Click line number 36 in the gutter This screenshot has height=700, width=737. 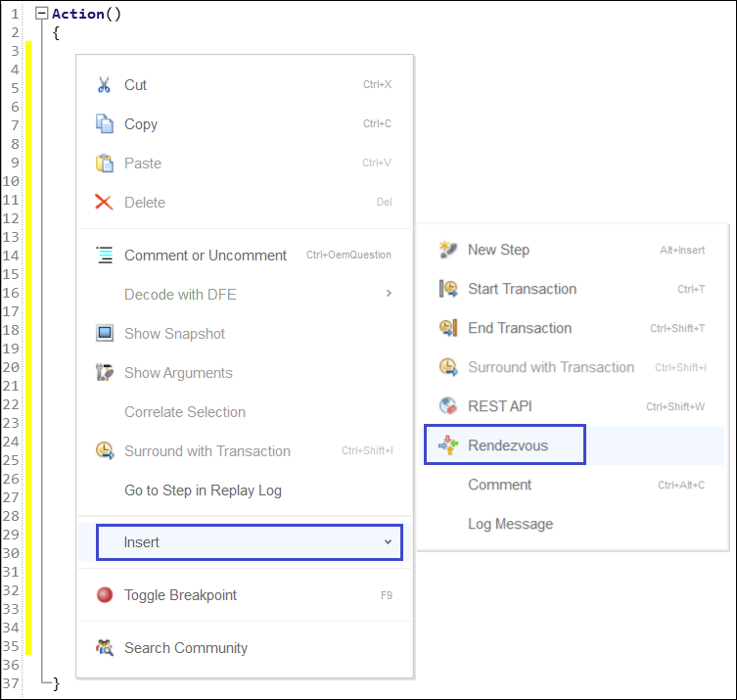(x=12, y=665)
